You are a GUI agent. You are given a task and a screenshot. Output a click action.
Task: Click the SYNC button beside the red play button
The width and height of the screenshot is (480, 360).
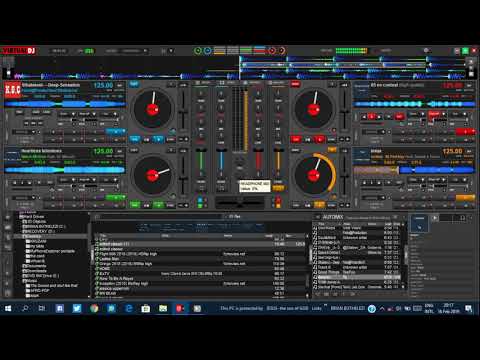(x=332, y=139)
